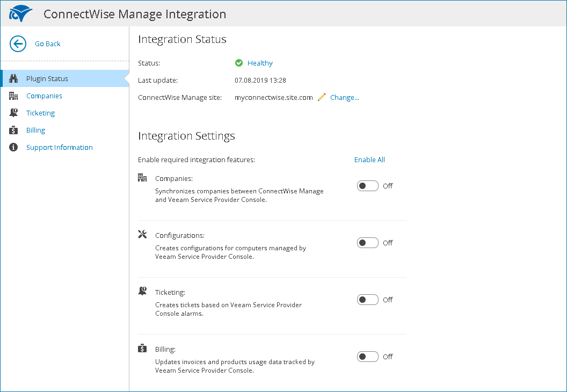Click the Billing dollar icon in sidebar
The width and height of the screenshot is (567, 392).
coord(13,129)
